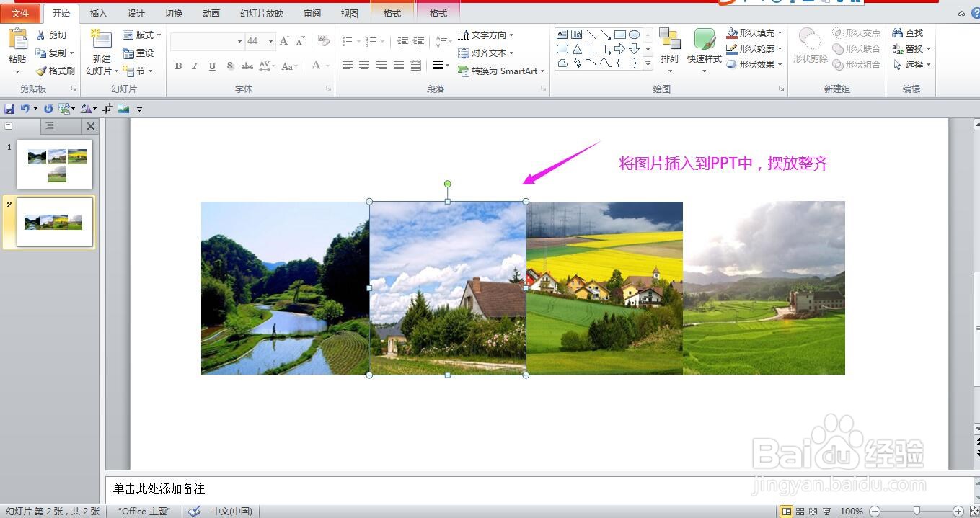Toggle Italic formatting
980x518 pixels.
pos(195,66)
